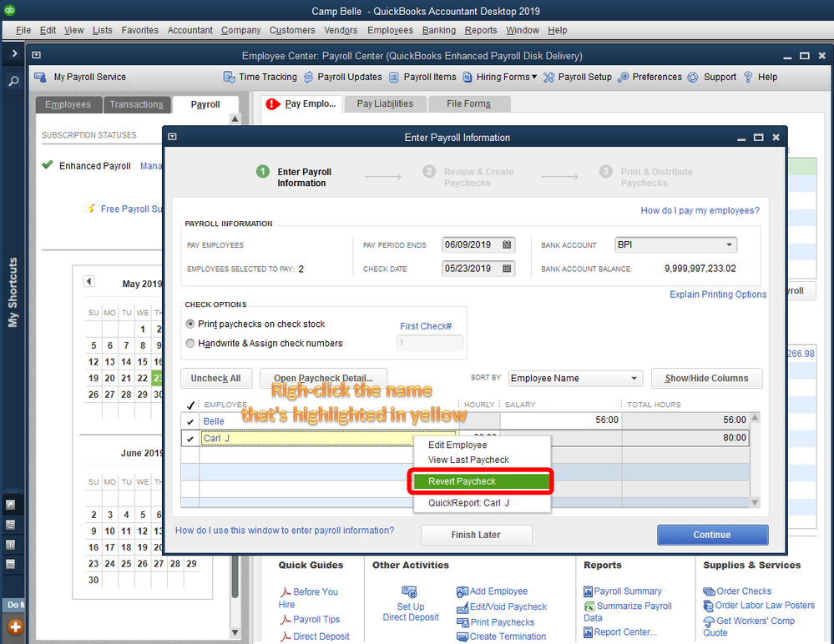Open Employee Center window menu dropdown
This screenshot has height=644, width=834.
click(x=36, y=55)
